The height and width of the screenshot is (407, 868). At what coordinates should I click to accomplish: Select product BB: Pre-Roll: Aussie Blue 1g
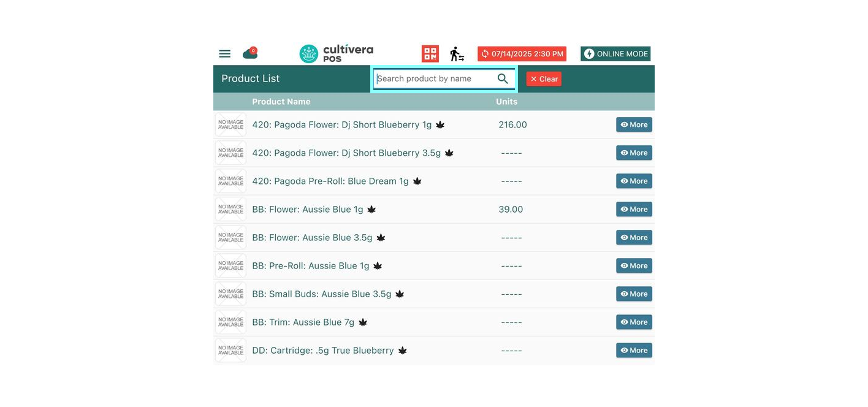[311, 265]
